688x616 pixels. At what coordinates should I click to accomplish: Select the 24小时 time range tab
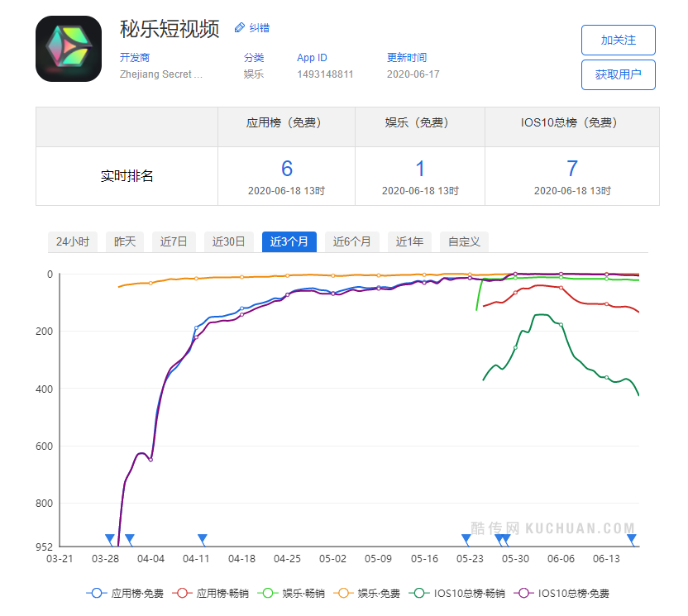click(73, 241)
